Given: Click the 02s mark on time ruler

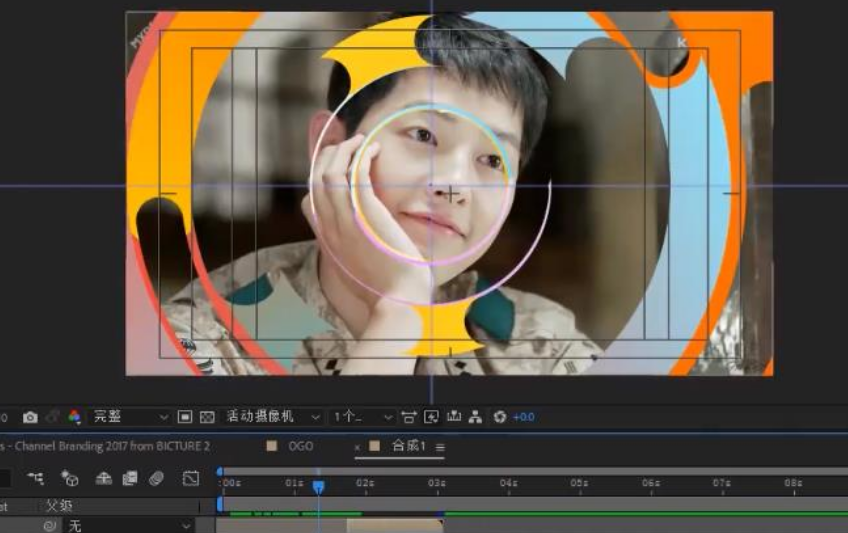Looking at the screenshot, I should [365, 483].
